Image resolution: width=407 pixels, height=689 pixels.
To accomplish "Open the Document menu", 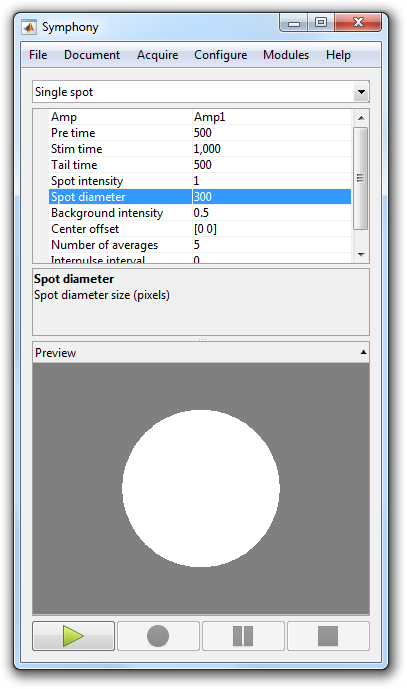I will point(92,55).
